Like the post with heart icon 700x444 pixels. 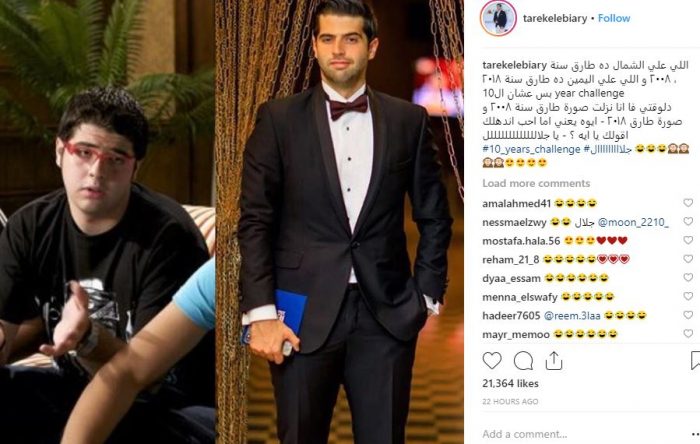pos(492,360)
